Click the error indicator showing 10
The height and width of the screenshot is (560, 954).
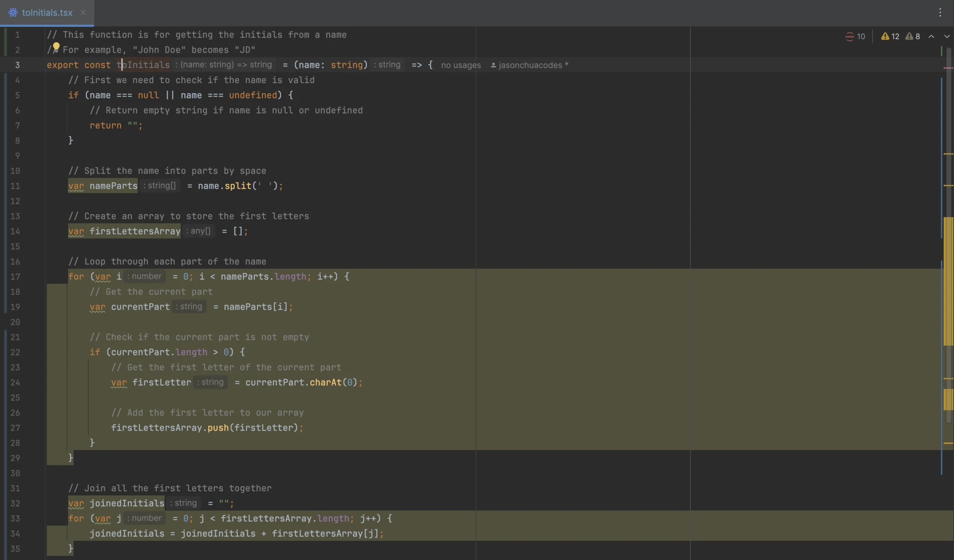(x=855, y=36)
